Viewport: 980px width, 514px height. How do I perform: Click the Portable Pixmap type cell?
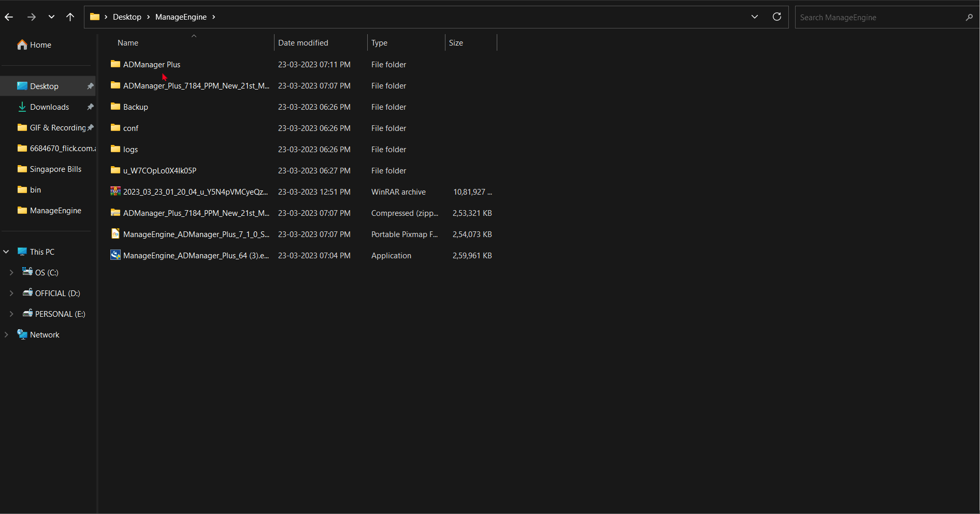[405, 234]
